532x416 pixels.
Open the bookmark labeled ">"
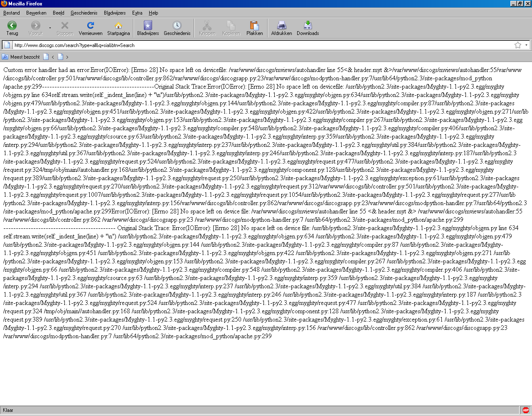(x=63, y=57)
